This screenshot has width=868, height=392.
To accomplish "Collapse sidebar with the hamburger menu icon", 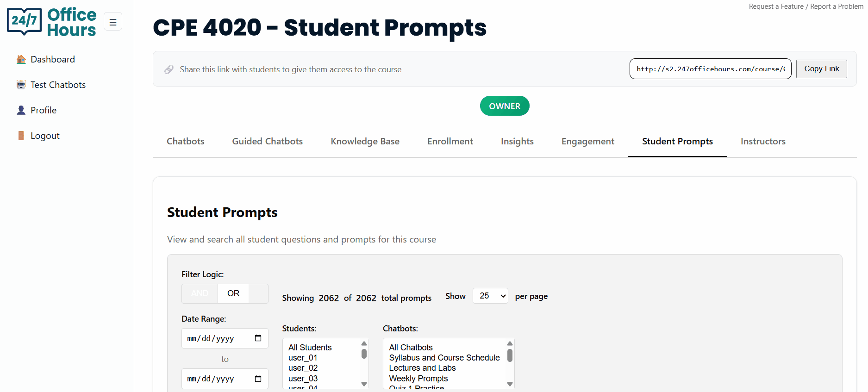I will pyautogui.click(x=113, y=22).
